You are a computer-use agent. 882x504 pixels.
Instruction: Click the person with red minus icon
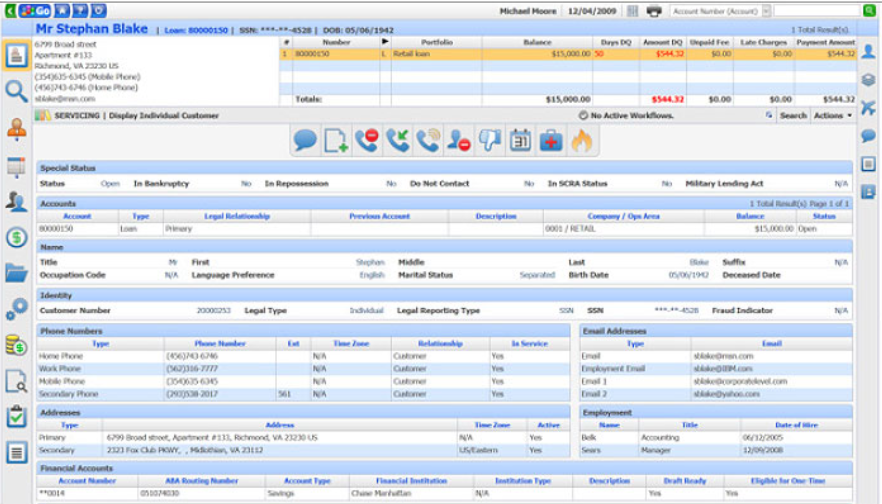point(458,140)
